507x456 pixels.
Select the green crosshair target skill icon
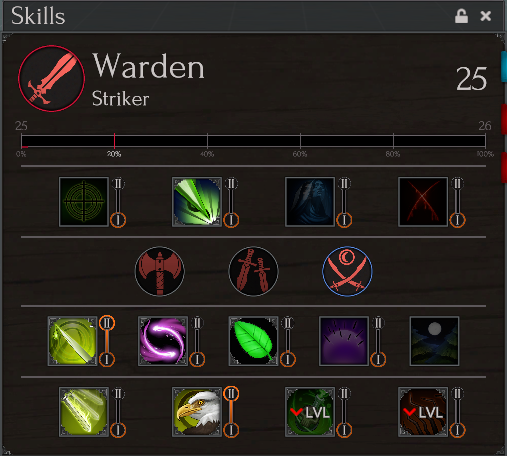click(84, 202)
